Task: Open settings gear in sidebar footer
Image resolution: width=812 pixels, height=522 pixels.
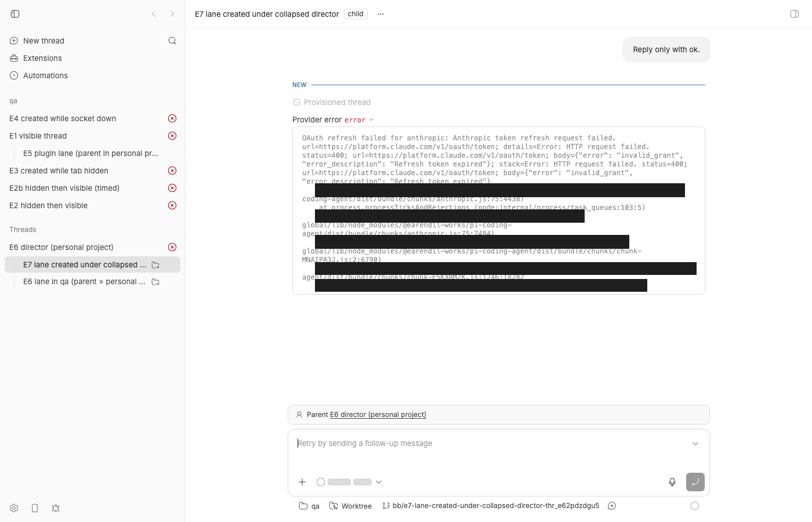Action: [x=14, y=508]
